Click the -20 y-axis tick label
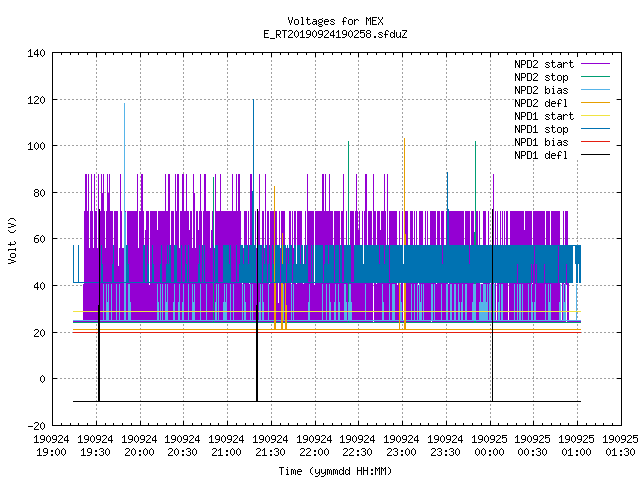This screenshot has width=640, height=480. point(36,426)
